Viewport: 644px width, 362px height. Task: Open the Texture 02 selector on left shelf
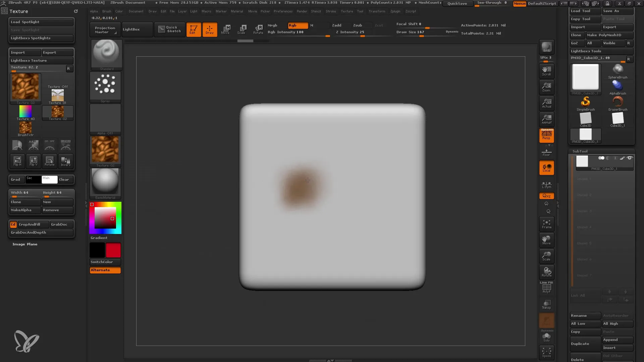coord(105,152)
